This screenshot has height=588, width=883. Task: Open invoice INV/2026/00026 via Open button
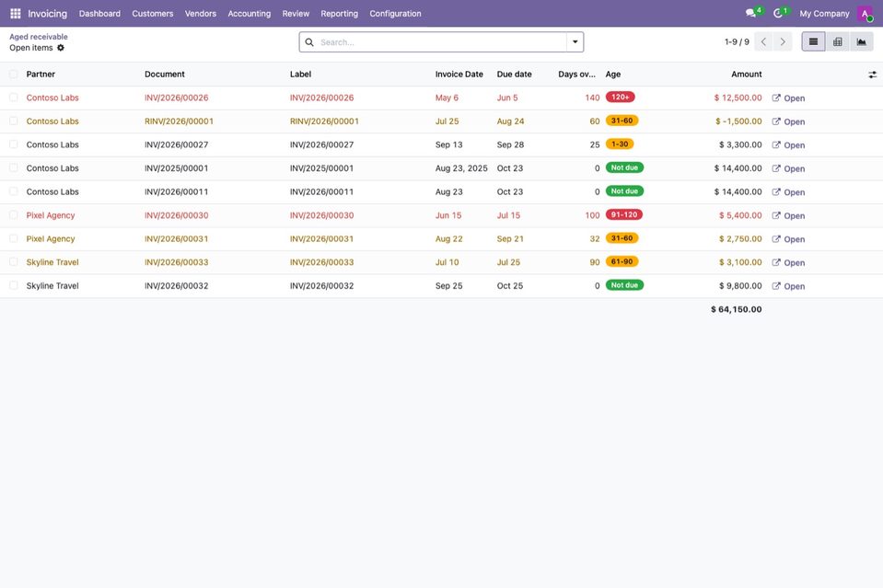click(788, 98)
